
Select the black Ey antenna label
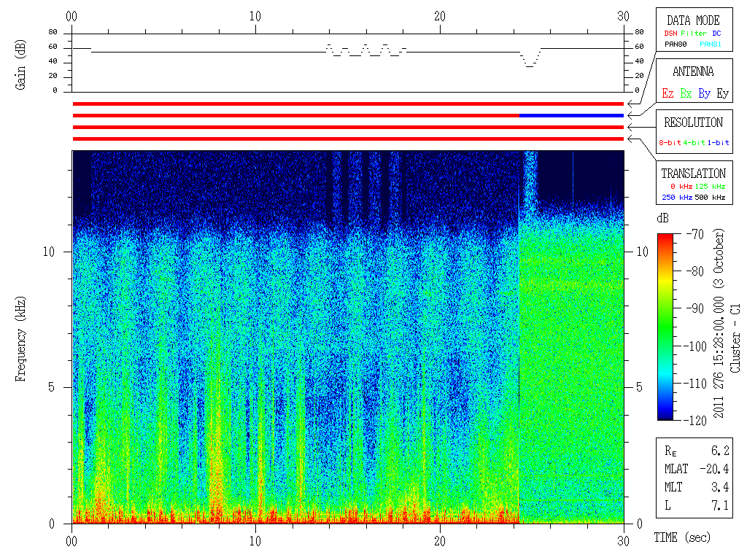click(723, 93)
